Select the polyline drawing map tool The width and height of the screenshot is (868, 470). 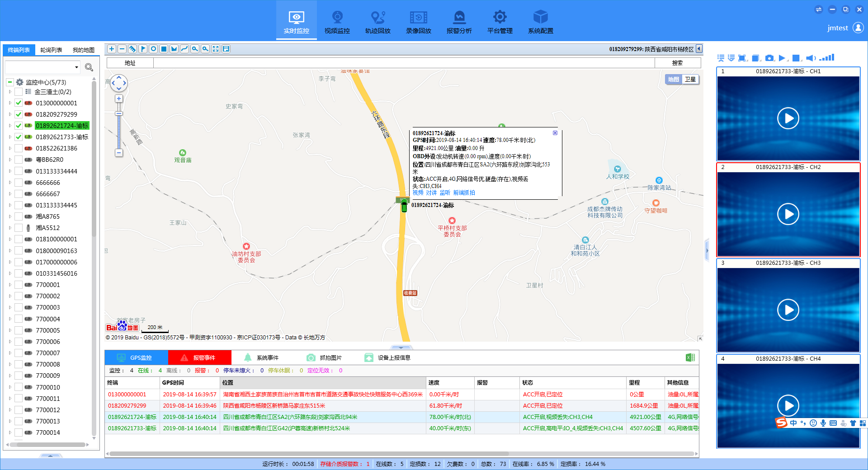pos(184,49)
